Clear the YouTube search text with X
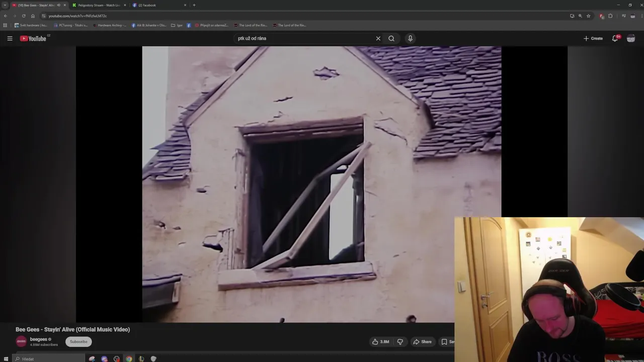The image size is (644, 362). tap(378, 38)
